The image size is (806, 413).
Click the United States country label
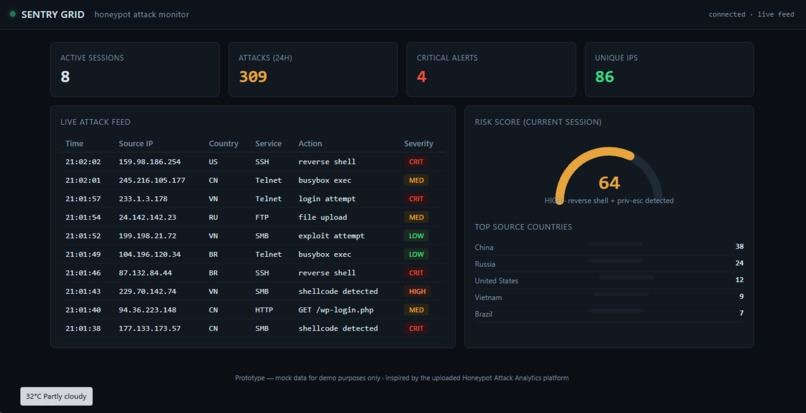(497, 281)
